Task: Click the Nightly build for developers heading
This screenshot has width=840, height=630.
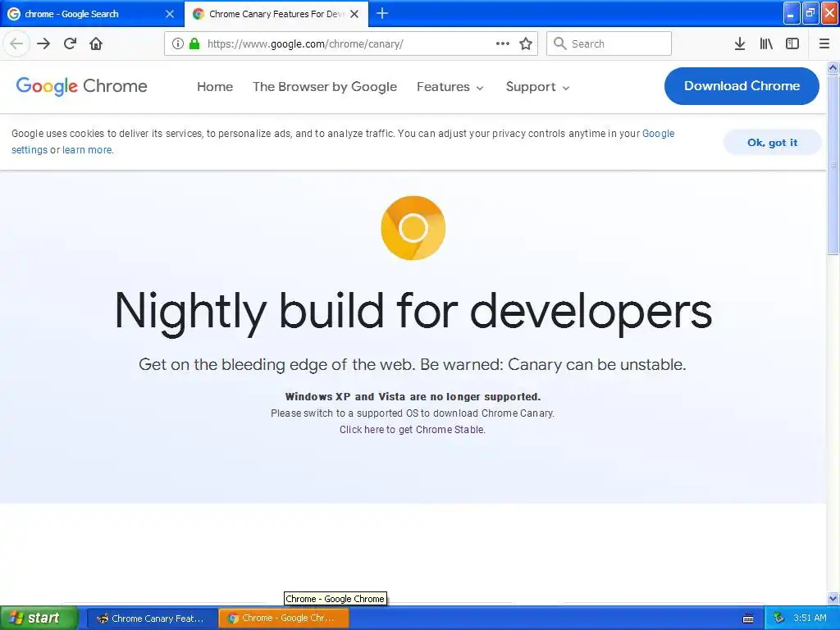Action: 413,313
